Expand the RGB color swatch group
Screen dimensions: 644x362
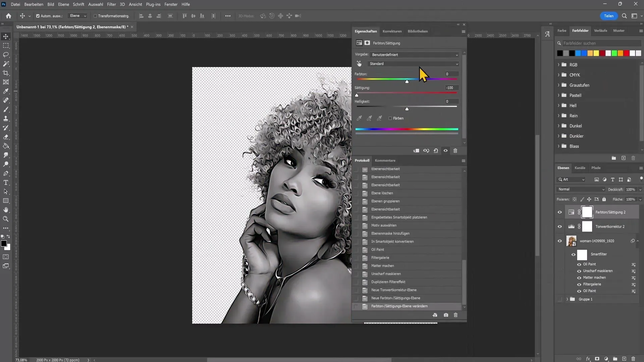pos(558,65)
